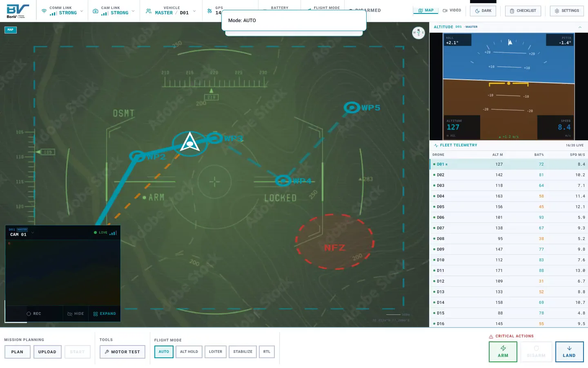This screenshot has height=368, width=588.
Task: Open the Vehicle selector dropdown chevron
Action: [194, 11]
